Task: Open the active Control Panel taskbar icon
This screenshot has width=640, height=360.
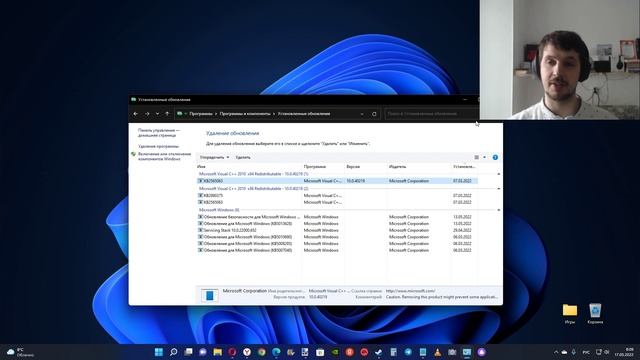Action: tap(467, 352)
